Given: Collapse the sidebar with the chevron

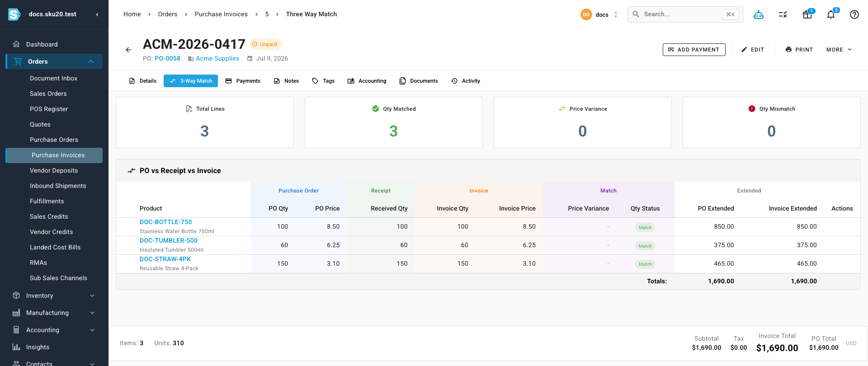Looking at the screenshot, I should click(97, 14).
